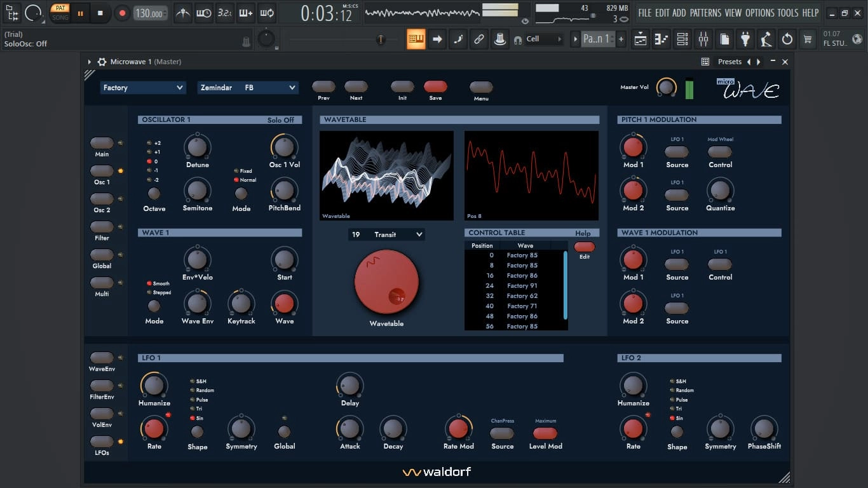Pause playback with the pause button
Image resolution: width=868 pixels, height=488 pixels.
[x=80, y=13]
